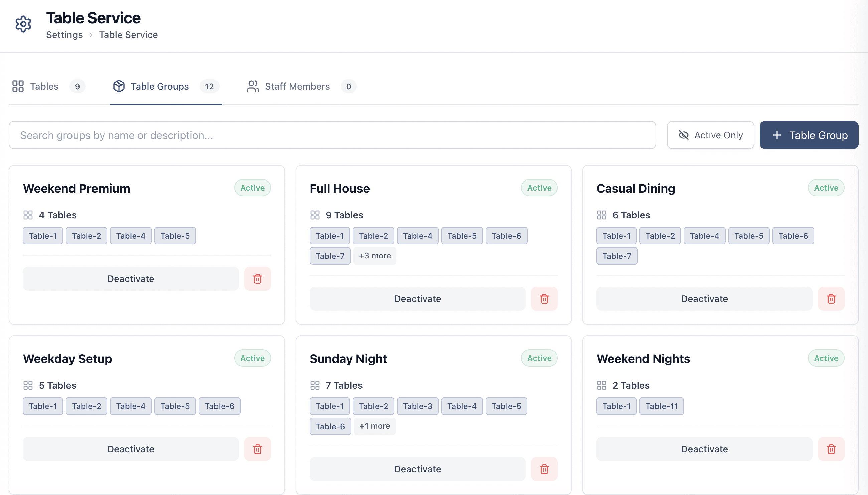Click Table-6 chip in Weekday Setup
This screenshot has height=495, width=868.
(219, 406)
